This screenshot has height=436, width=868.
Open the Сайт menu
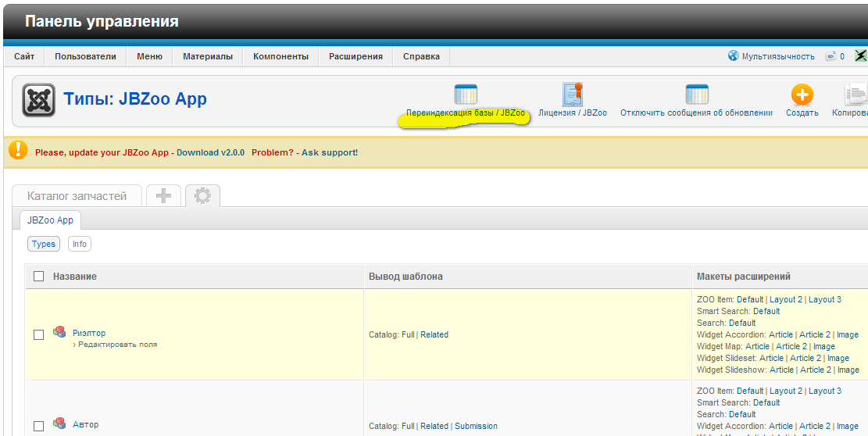[24, 56]
